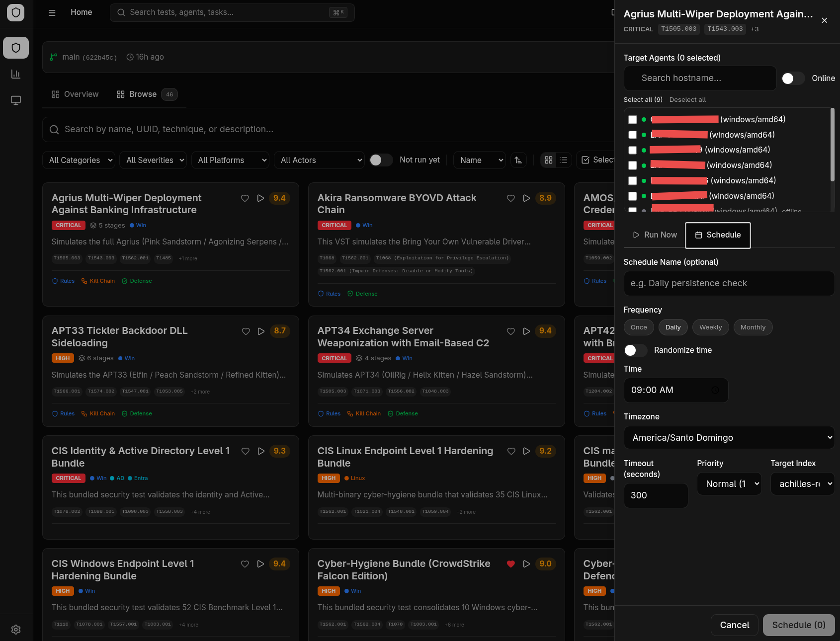Check the fourth windows/amd64 agent checkbox
The width and height of the screenshot is (840, 641).
(x=633, y=165)
